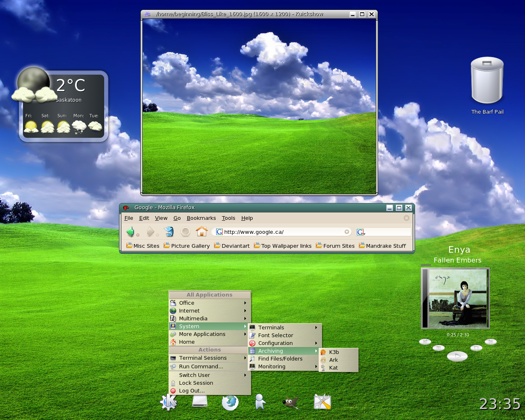The image size is (525, 420).
Task: Click the Firefox Reload button
Action: (x=169, y=232)
